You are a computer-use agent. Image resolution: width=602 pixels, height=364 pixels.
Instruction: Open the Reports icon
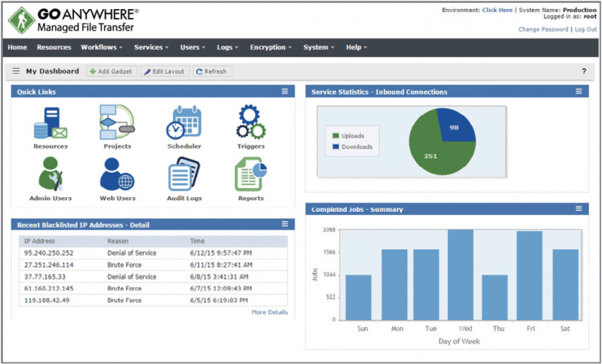pyautogui.click(x=251, y=174)
